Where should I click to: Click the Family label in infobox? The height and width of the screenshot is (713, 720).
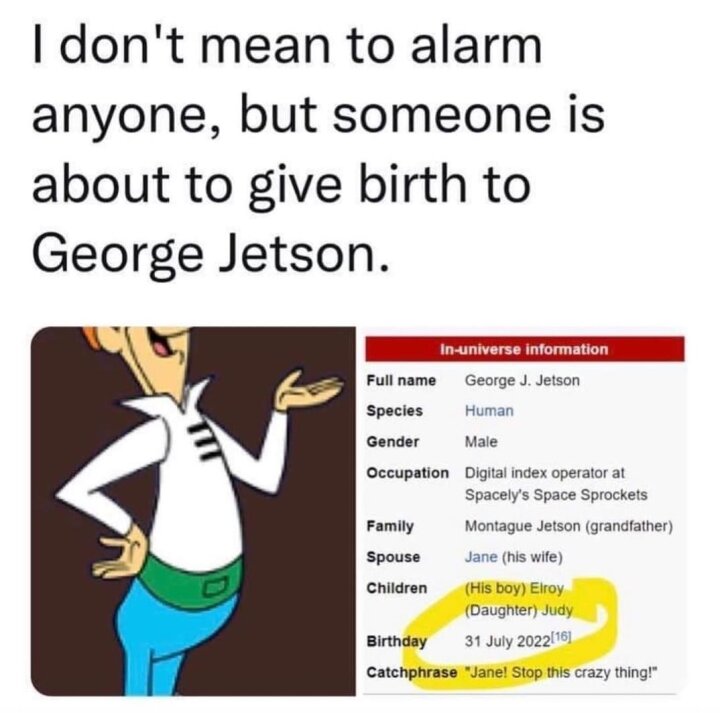coord(390,526)
